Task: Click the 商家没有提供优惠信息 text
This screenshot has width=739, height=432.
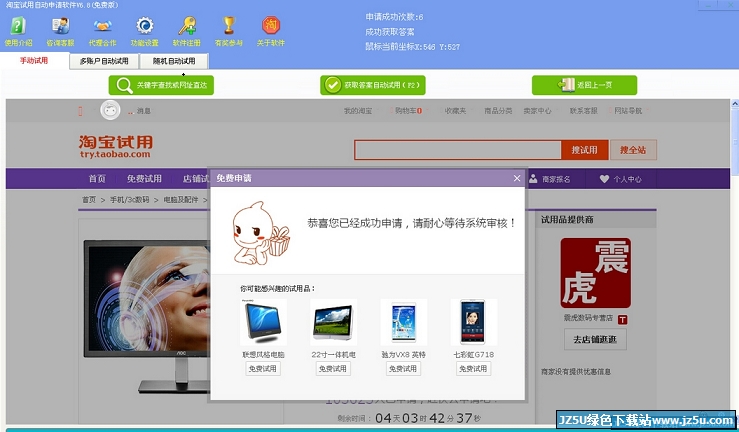Action: tap(575, 372)
